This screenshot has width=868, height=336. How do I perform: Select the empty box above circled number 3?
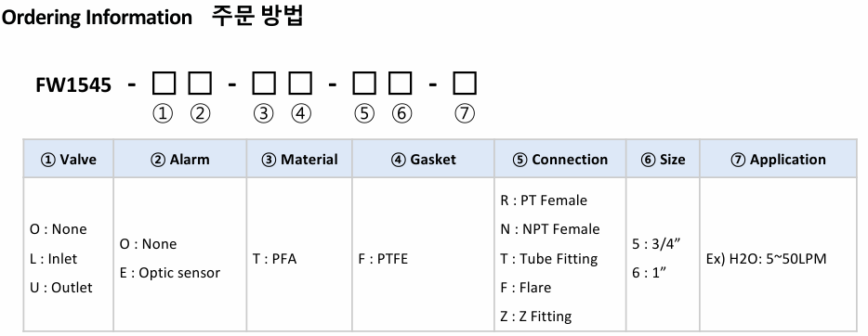click(264, 84)
